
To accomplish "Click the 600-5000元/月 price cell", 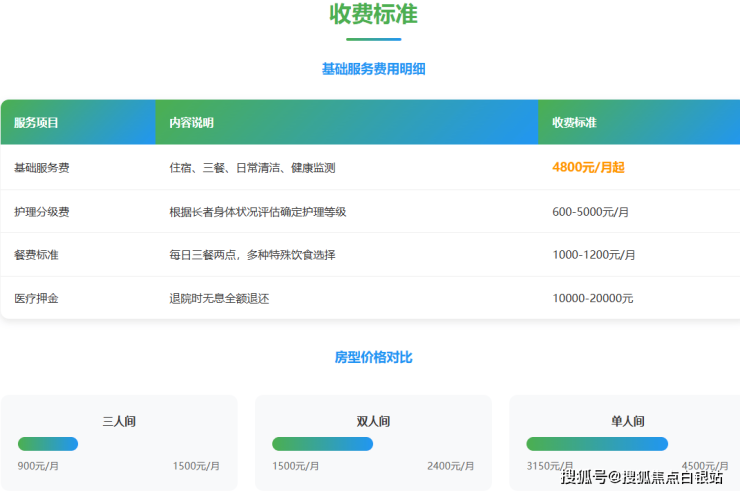I will pos(590,212).
